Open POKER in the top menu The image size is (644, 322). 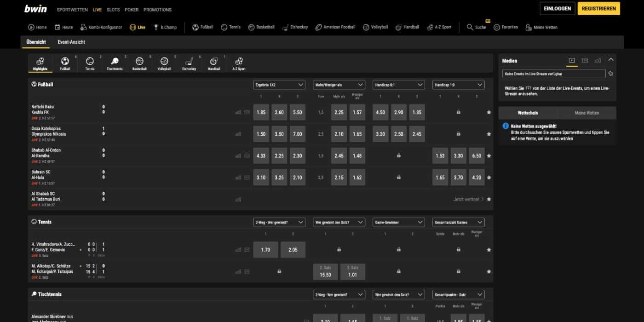[132, 10]
